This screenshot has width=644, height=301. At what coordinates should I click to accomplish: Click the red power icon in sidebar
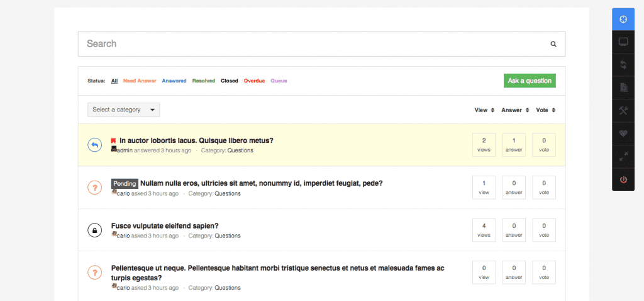[x=623, y=179]
